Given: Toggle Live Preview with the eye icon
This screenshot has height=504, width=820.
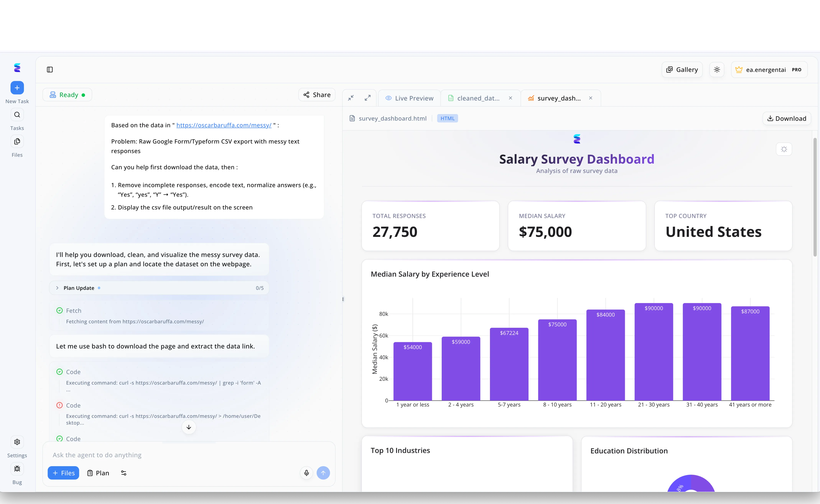Looking at the screenshot, I should [x=388, y=98].
